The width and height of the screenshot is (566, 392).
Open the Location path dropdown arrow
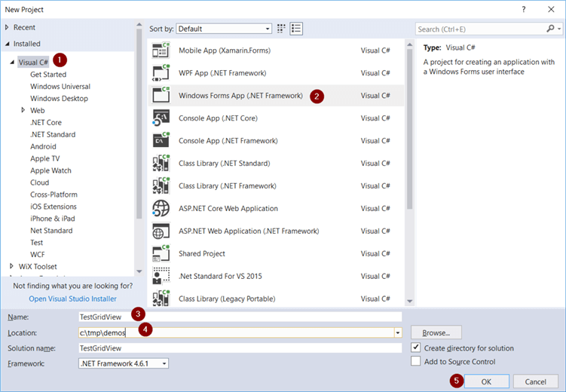(398, 332)
